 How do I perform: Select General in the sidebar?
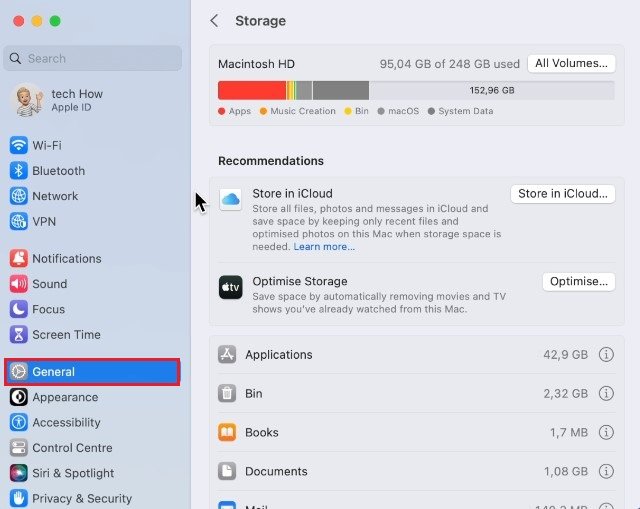pos(92,372)
